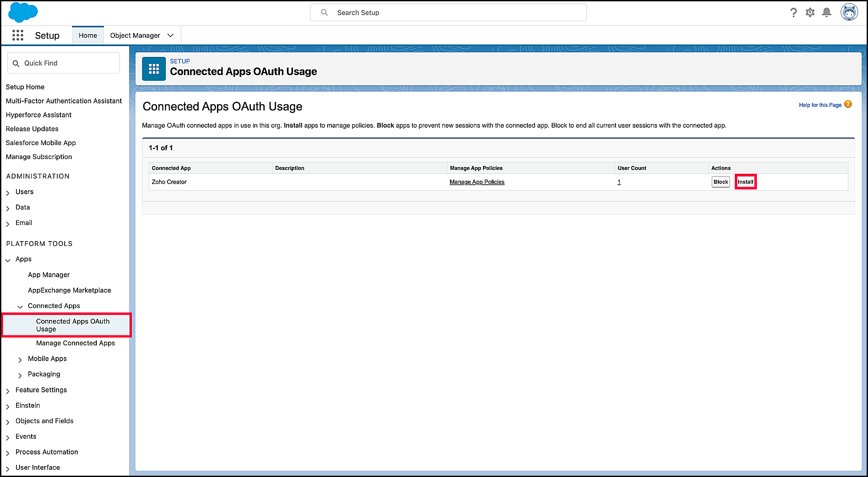The height and width of the screenshot is (477, 868).
Task: Collapse the Apps tree section
Action: 8,260
